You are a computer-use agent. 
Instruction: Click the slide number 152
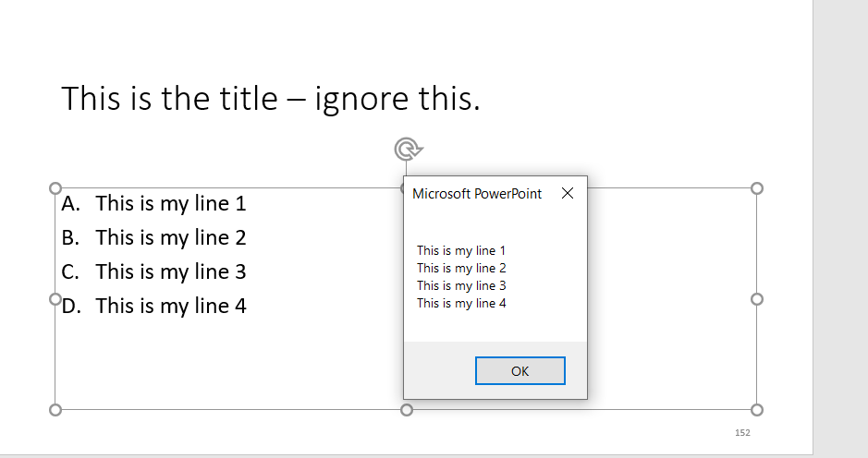click(742, 432)
